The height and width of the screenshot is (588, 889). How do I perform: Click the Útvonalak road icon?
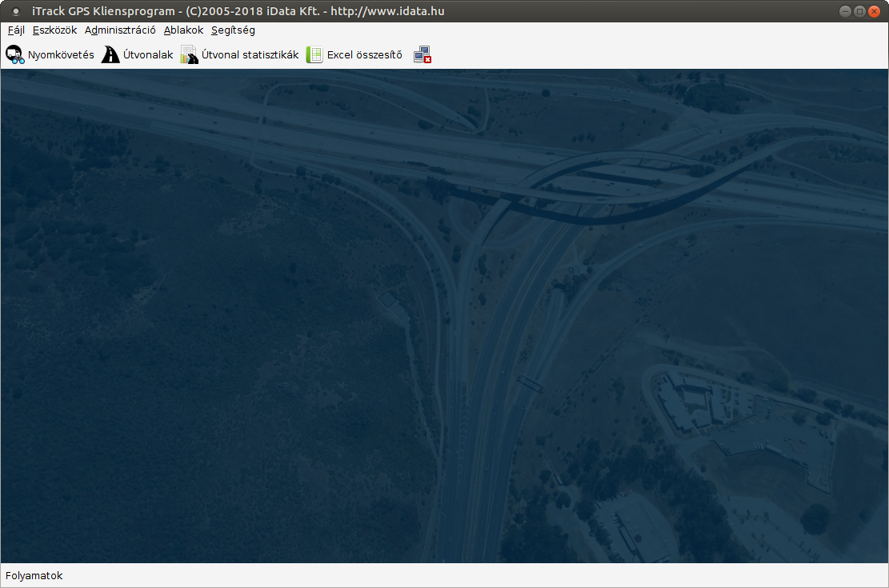110,55
